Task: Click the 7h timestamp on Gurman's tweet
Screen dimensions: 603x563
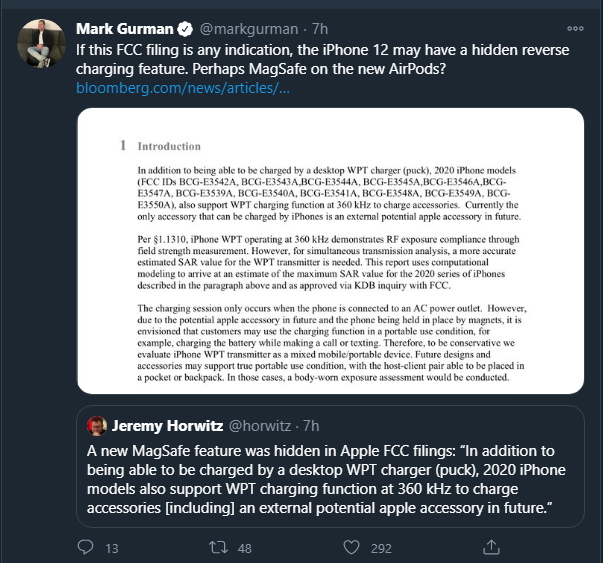Action: click(x=320, y=29)
